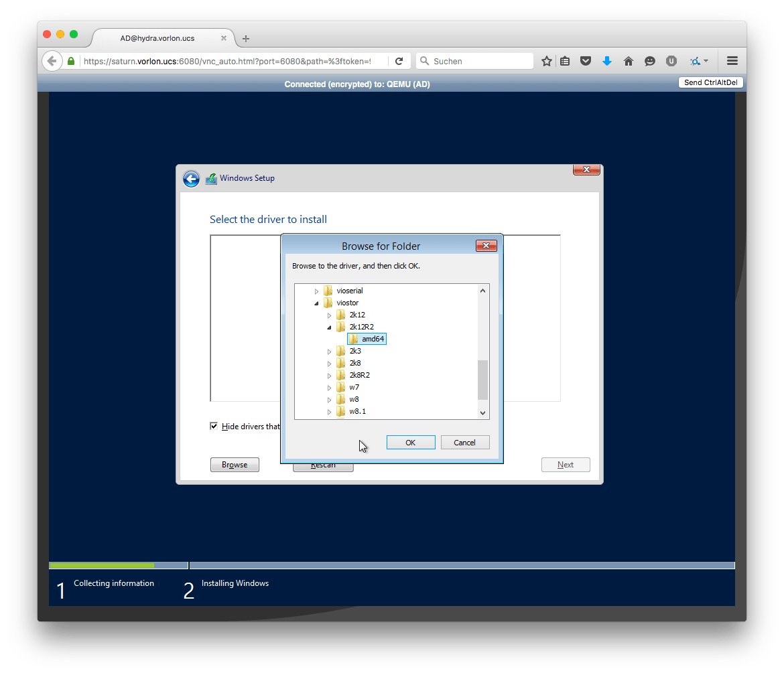Collapse the viostor folder tree

point(317,303)
